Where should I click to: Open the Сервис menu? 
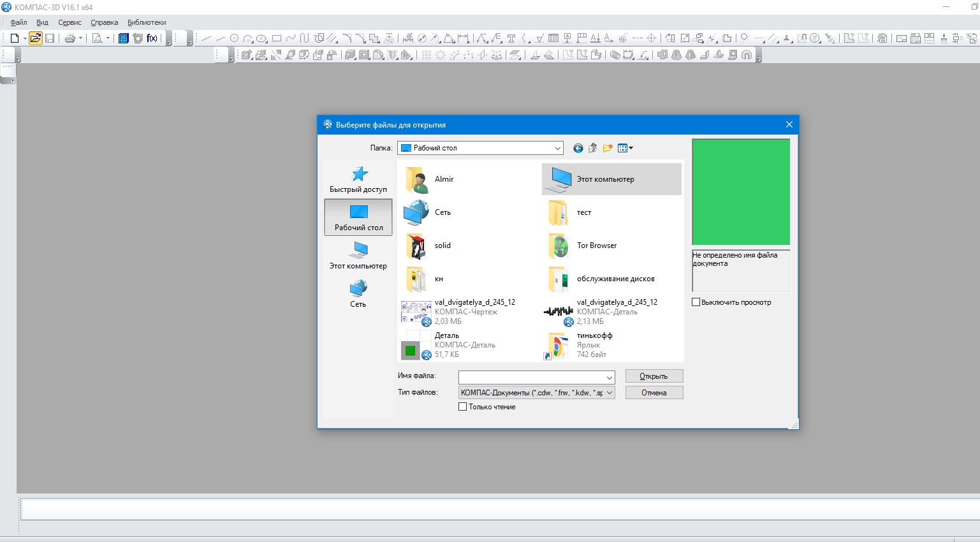click(x=69, y=22)
